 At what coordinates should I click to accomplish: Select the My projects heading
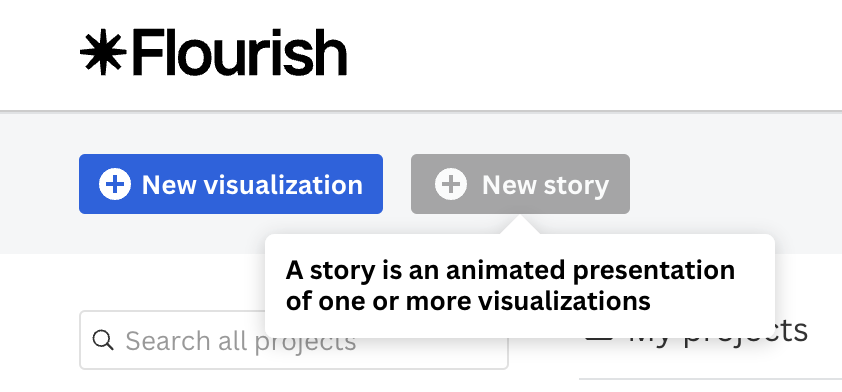[x=718, y=333]
